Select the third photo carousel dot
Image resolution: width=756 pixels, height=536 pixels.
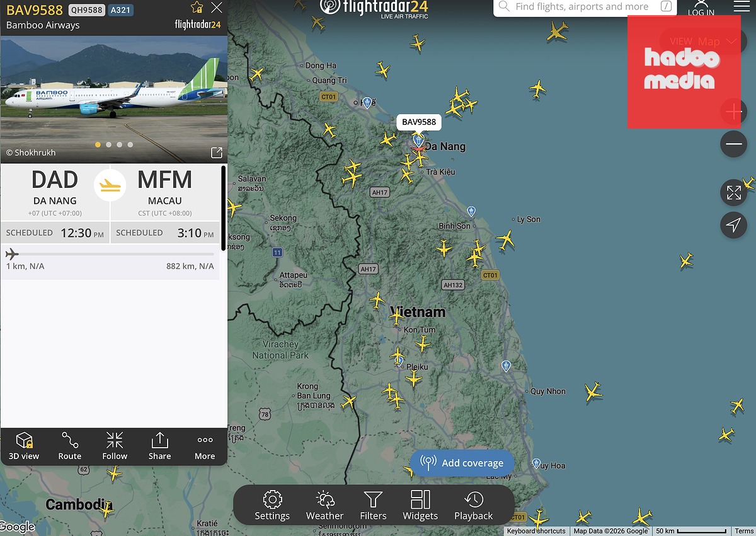click(x=119, y=144)
